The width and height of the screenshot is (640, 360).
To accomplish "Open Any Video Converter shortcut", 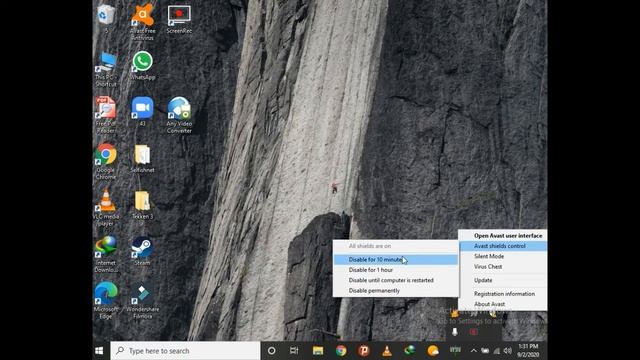I will [179, 115].
